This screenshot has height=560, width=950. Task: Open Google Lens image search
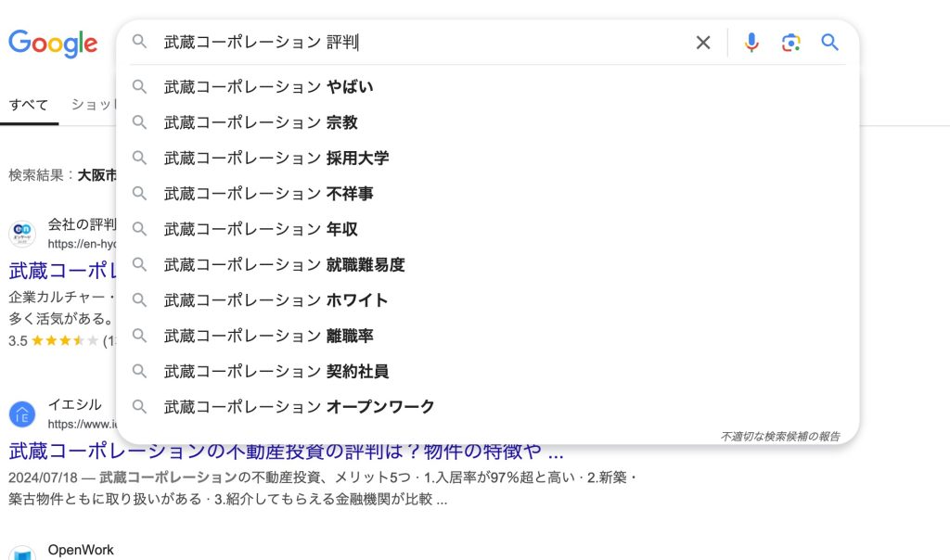pos(790,43)
